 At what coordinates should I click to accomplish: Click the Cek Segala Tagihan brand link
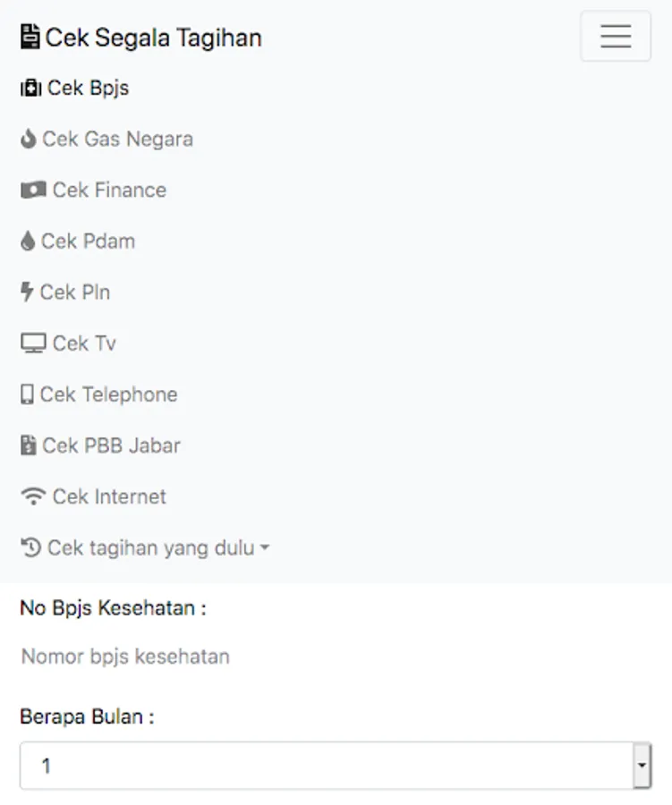pyautogui.click(x=153, y=38)
